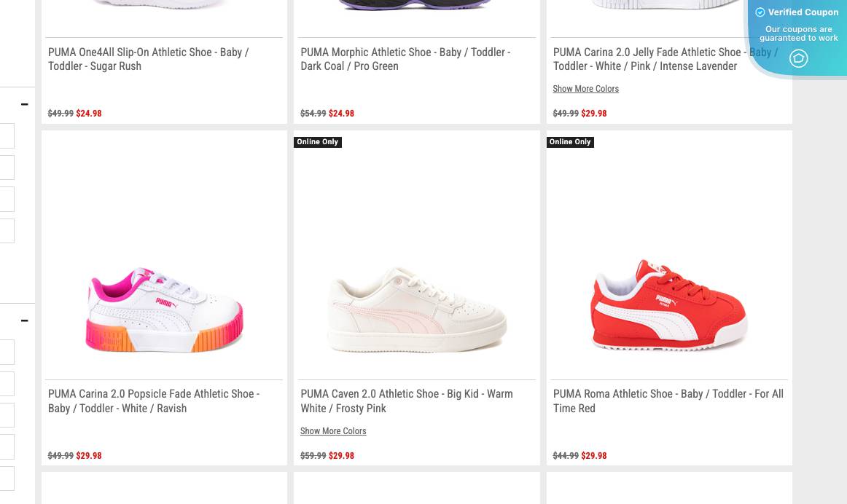This screenshot has width=847, height=504.
Task: Click the coupon house icon in the popup
Action: click(x=798, y=58)
